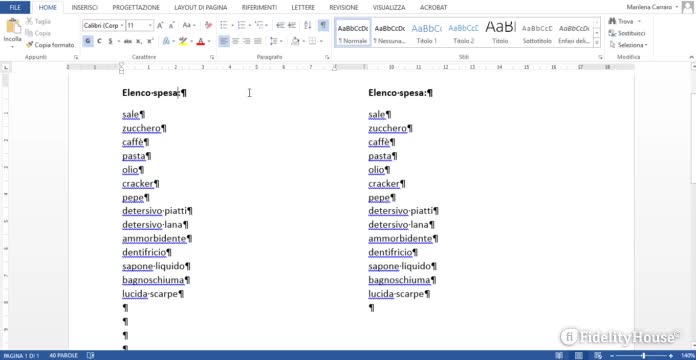Open Paragrafo dialog launcher

coord(327,57)
